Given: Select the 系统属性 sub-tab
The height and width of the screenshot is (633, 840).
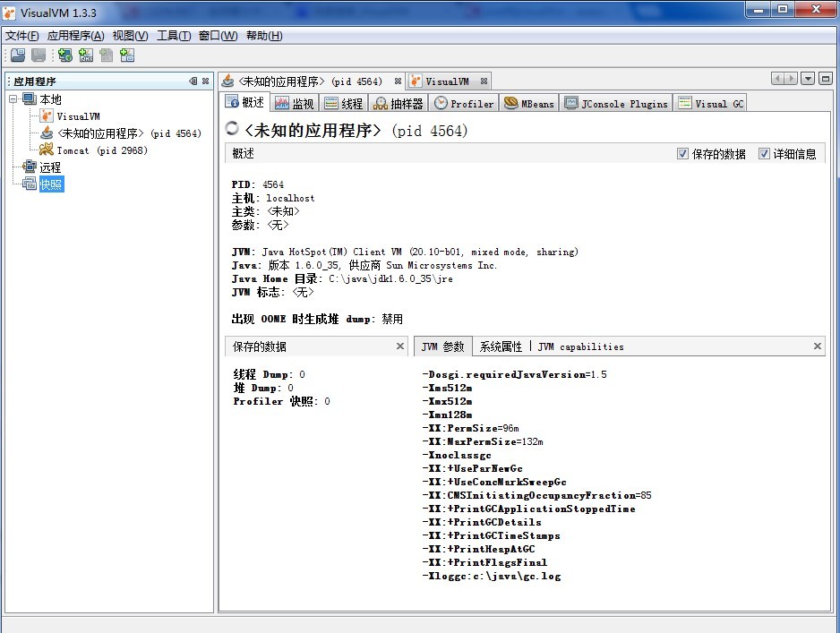Looking at the screenshot, I should pos(501,346).
